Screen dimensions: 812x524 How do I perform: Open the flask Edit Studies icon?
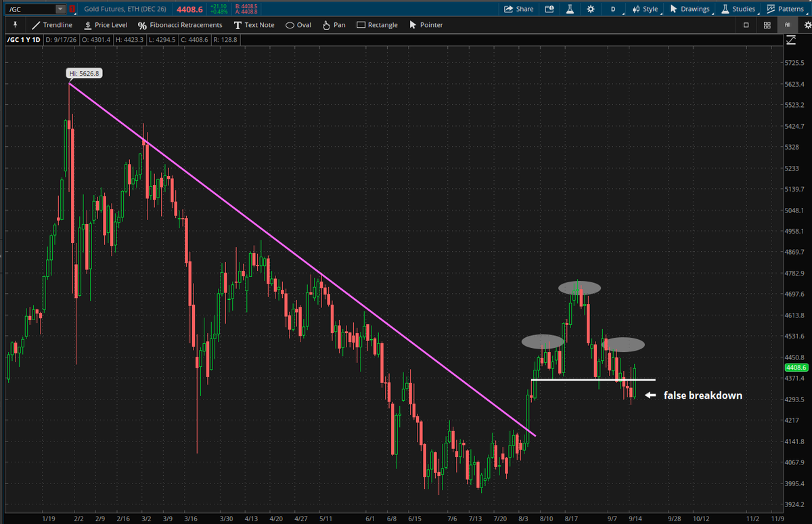tap(570, 9)
